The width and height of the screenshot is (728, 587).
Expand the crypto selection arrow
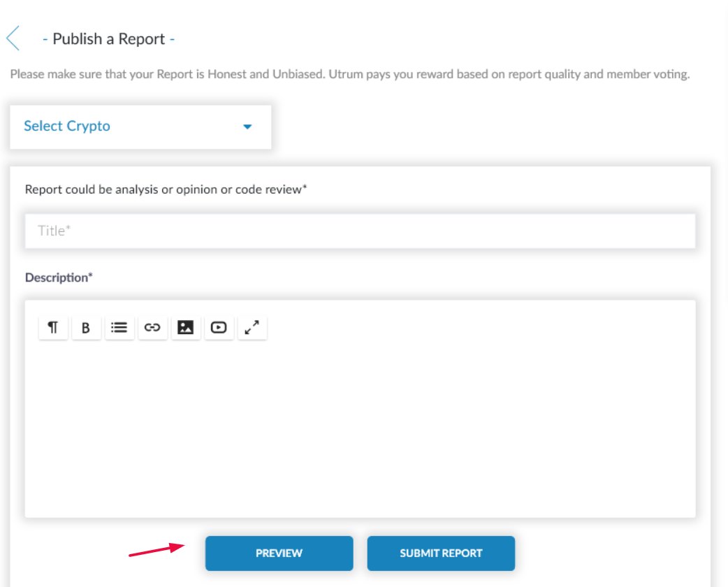click(x=247, y=127)
